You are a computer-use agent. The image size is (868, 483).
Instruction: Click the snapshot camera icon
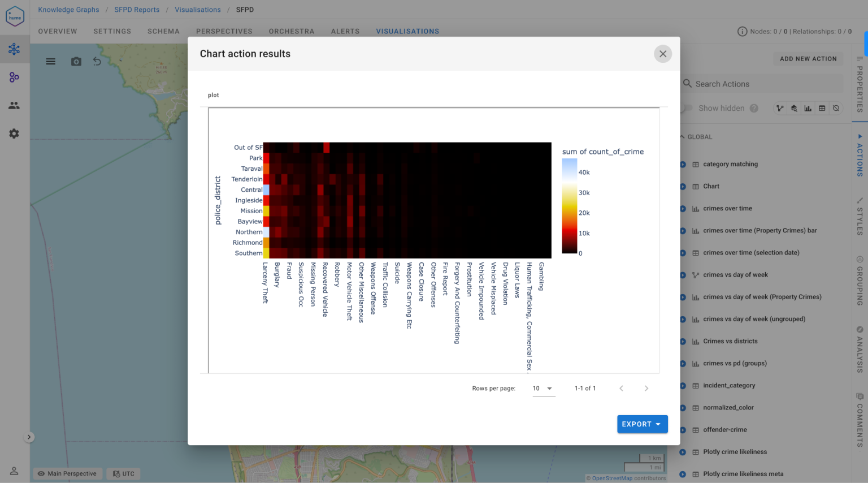(x=76, y=62)
